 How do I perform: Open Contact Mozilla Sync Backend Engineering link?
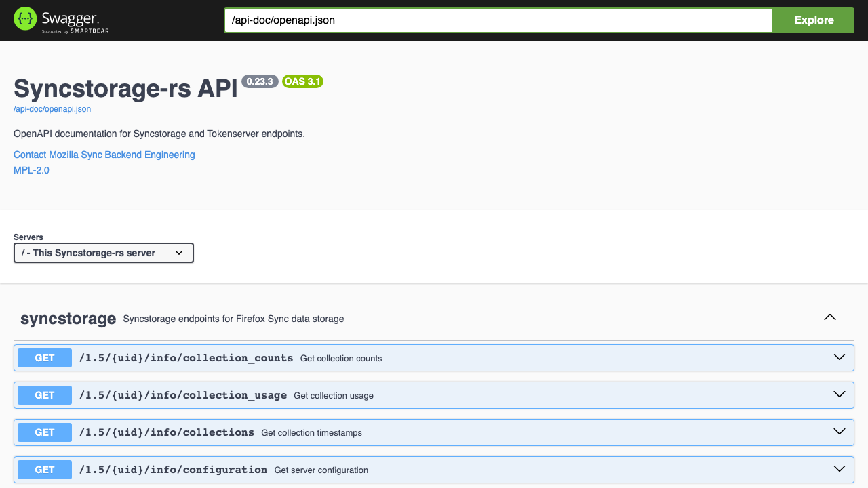104,155
